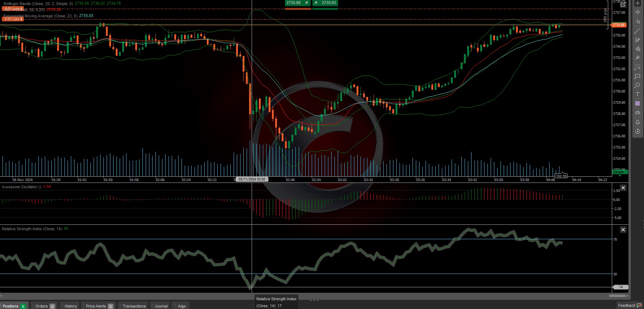Close the Relative Strength Index panel
Image resolution: width=644 pixels, height=309 pixels.
(623, 230)
